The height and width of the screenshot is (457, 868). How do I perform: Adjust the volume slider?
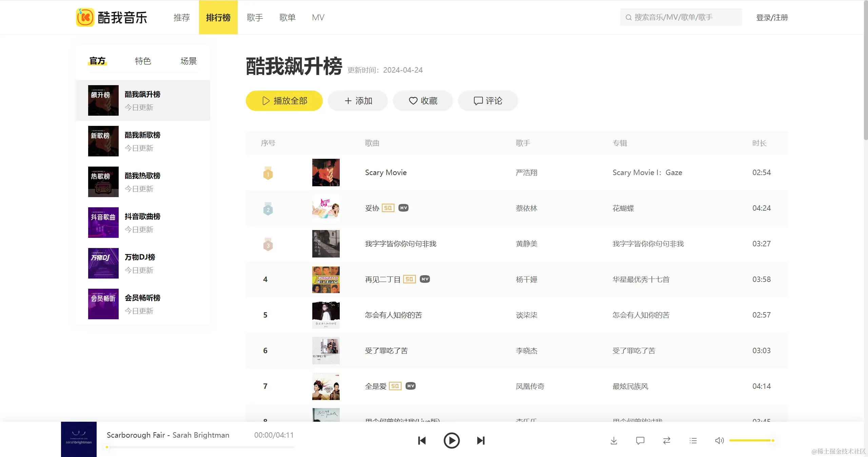751,440
